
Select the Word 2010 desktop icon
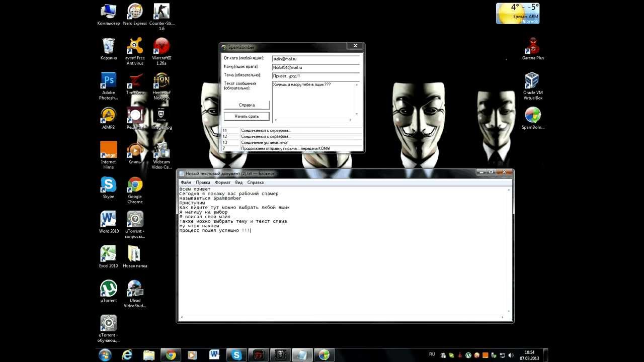coord(109,223)
